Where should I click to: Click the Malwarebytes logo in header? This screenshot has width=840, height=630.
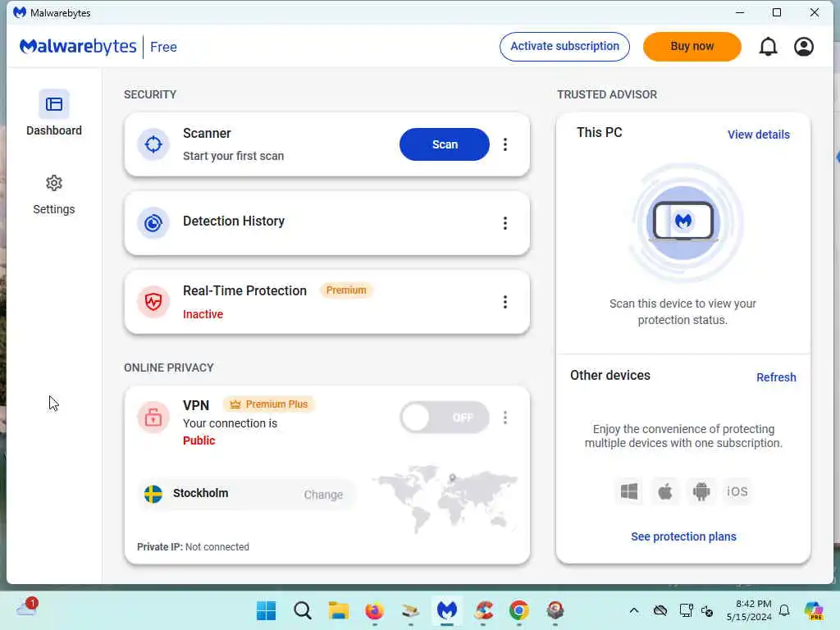coord(78,47)
